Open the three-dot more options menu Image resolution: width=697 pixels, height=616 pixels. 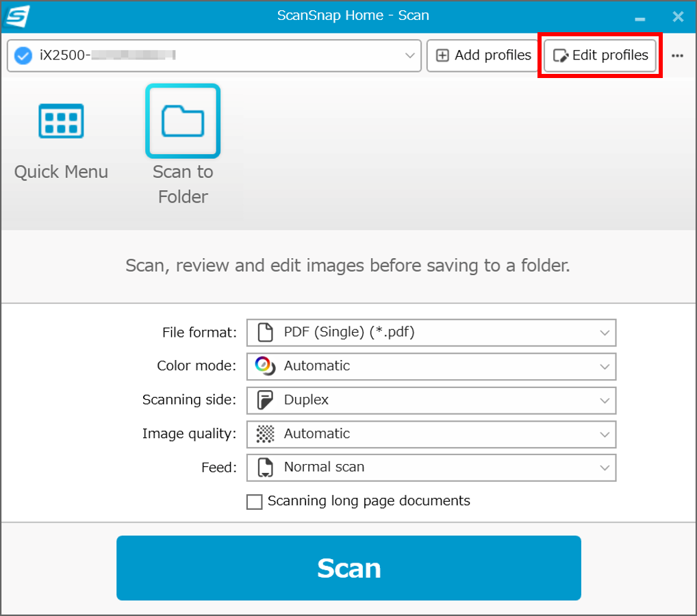(x=677, y=55)
